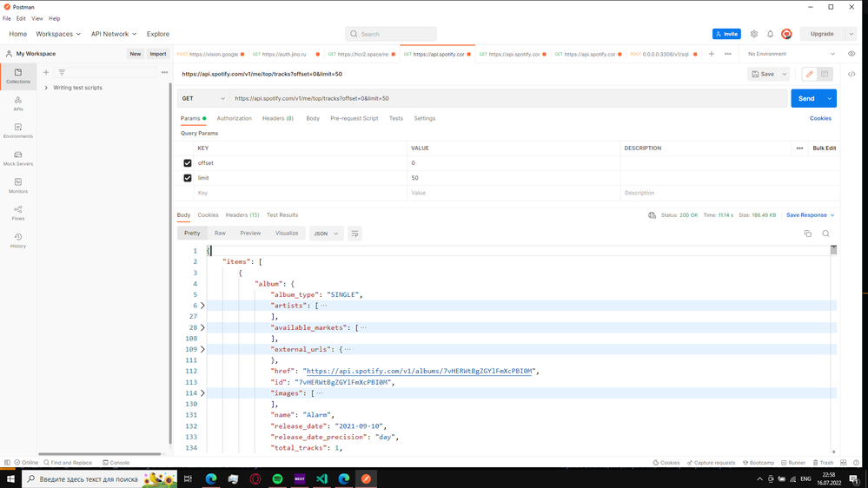Switch to the Authorization tab

(235, 118)
